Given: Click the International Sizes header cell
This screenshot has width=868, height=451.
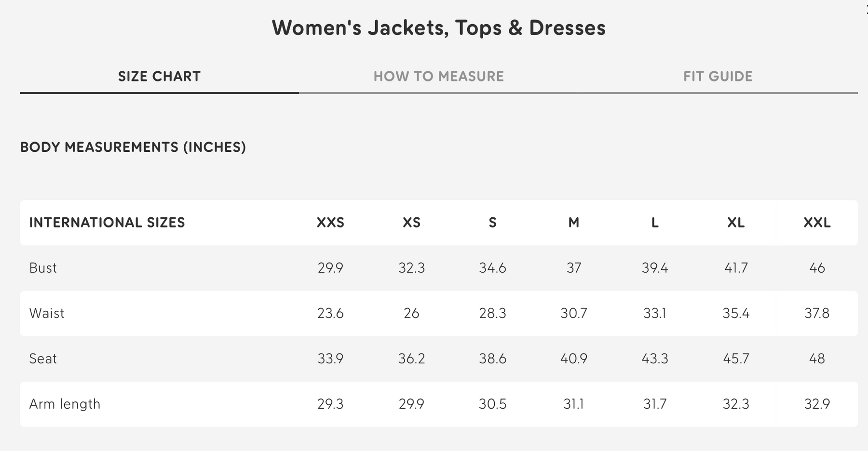Looking at the screenshot, I should 107,223.
